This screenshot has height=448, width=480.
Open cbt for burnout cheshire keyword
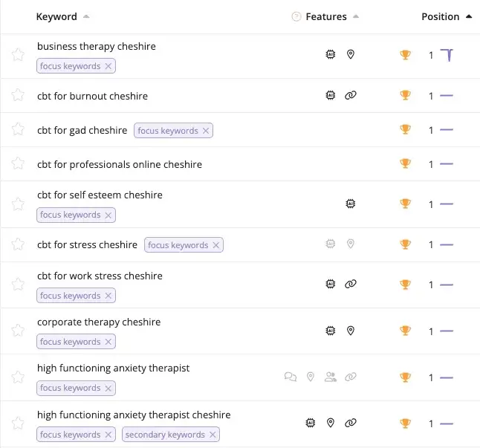[92, 96]
